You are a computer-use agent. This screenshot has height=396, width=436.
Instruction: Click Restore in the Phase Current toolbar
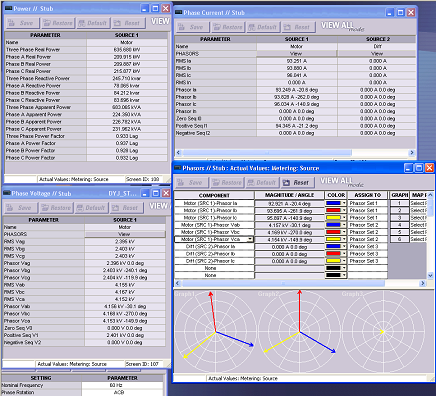tap(228, 27)
